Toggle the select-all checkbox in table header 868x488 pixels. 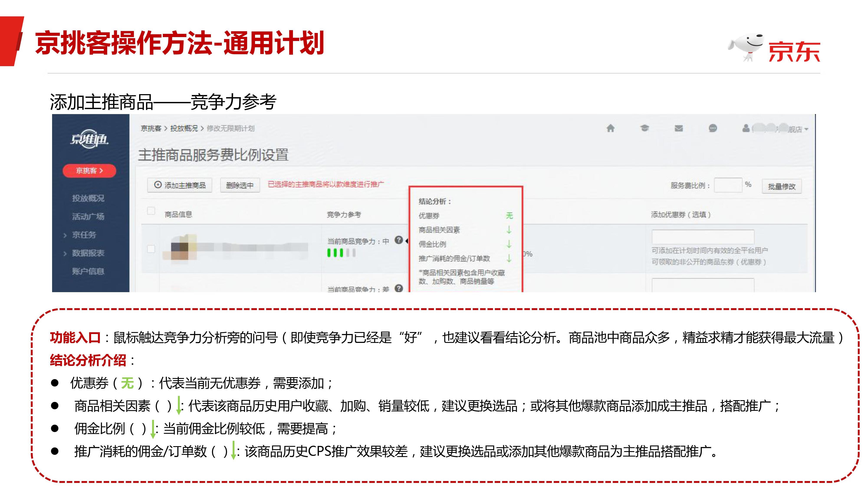point(151,211)
